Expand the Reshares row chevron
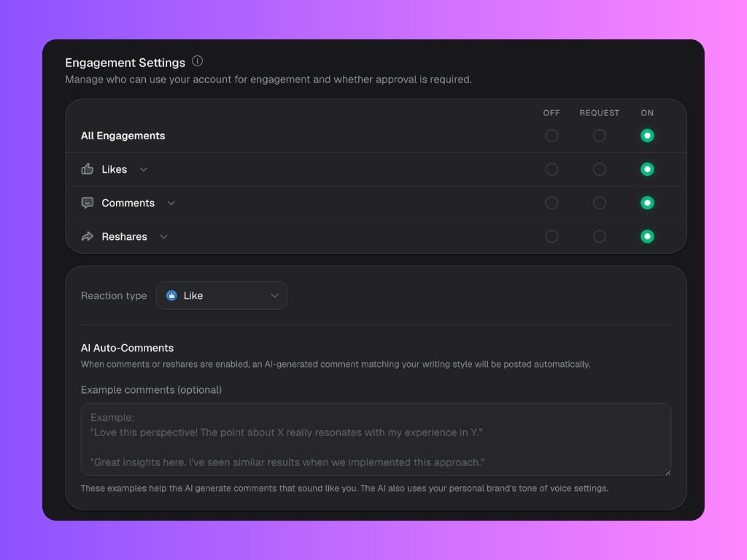The height and width of the screenshot is (560, 747). [x=163, y=237]
